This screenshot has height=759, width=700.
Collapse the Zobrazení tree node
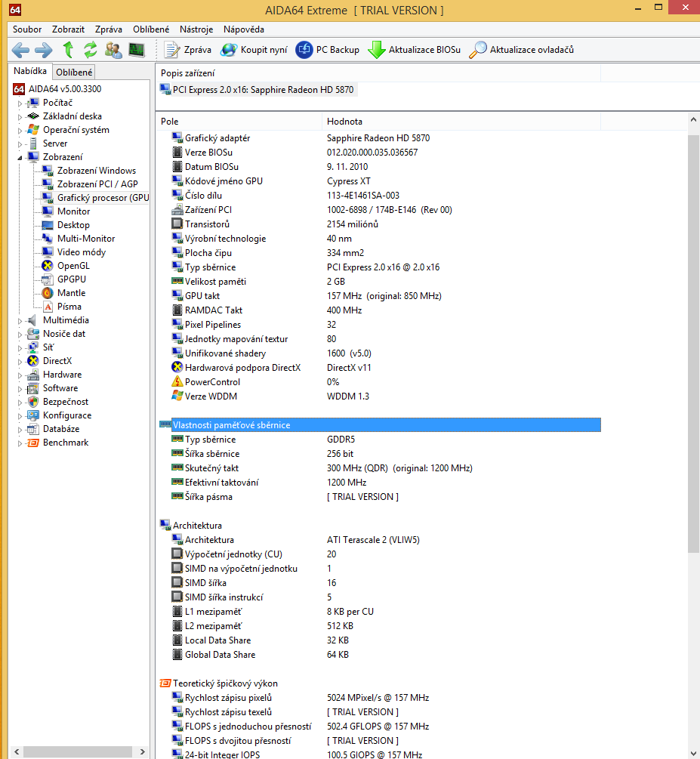(20, 157)
